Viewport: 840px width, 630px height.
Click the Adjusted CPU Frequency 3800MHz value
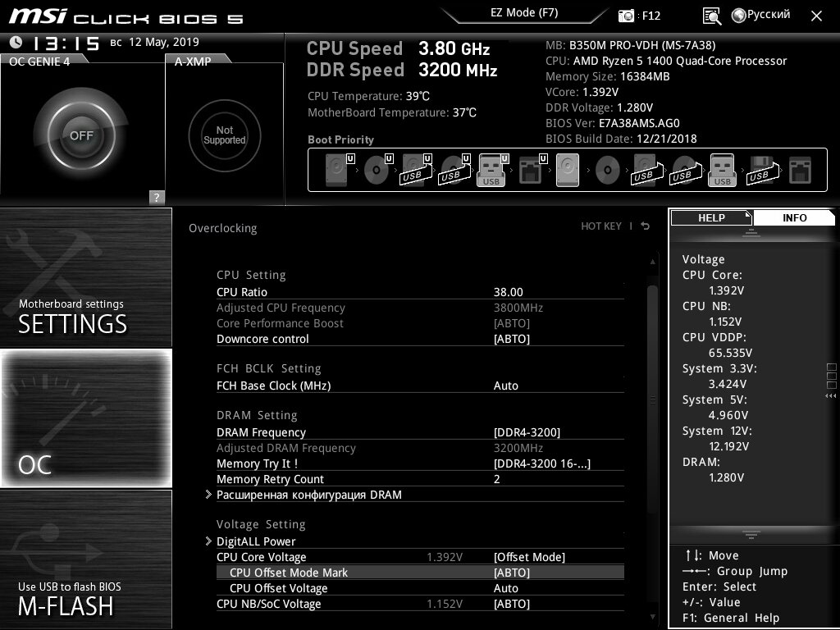[518, 308]
